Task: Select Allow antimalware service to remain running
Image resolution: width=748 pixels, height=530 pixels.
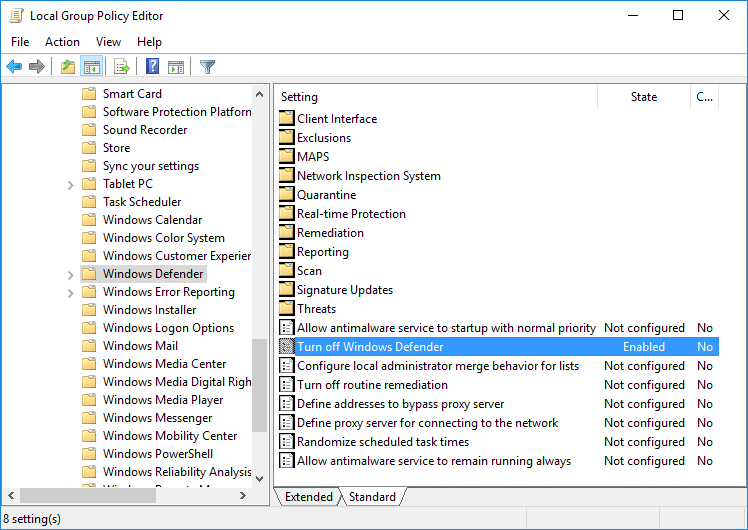Action: click(x=434, y=461)
